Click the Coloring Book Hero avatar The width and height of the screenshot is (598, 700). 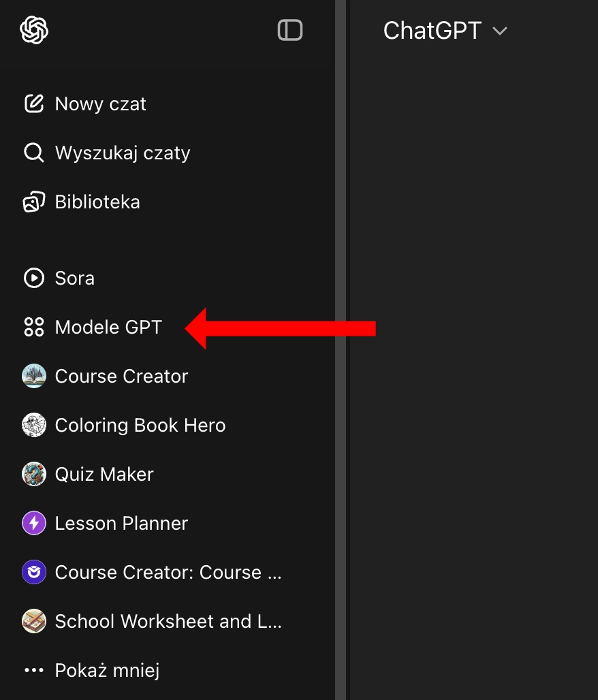(34, 425)
